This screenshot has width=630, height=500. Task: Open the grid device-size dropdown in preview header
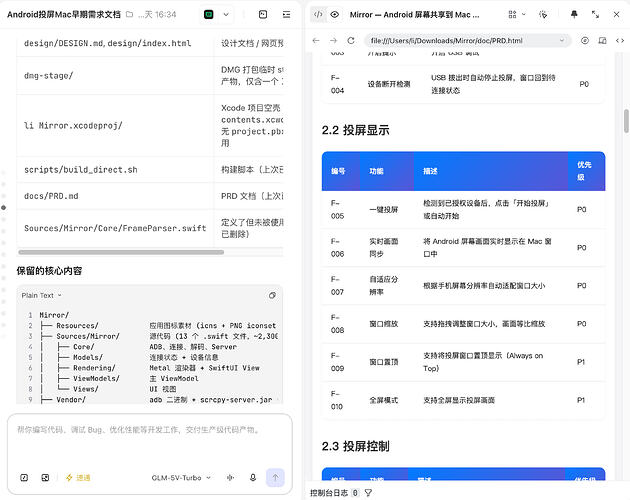point(517,14)
